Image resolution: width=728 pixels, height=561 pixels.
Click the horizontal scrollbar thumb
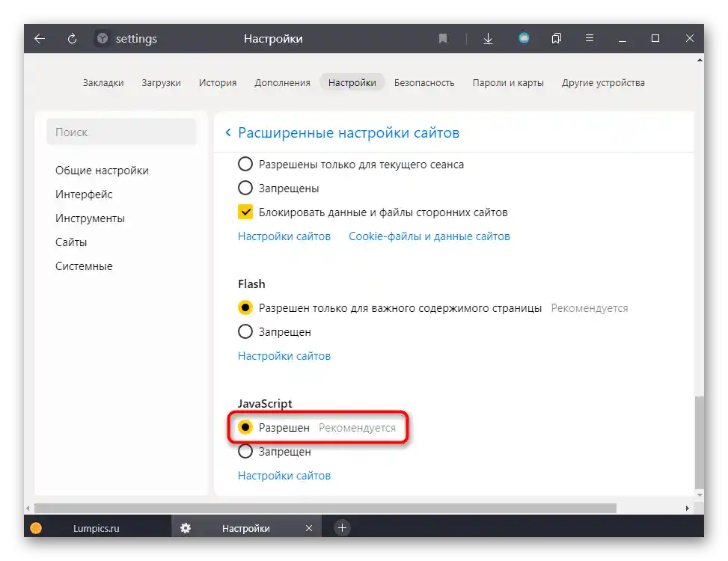click(x=325, y=508)
